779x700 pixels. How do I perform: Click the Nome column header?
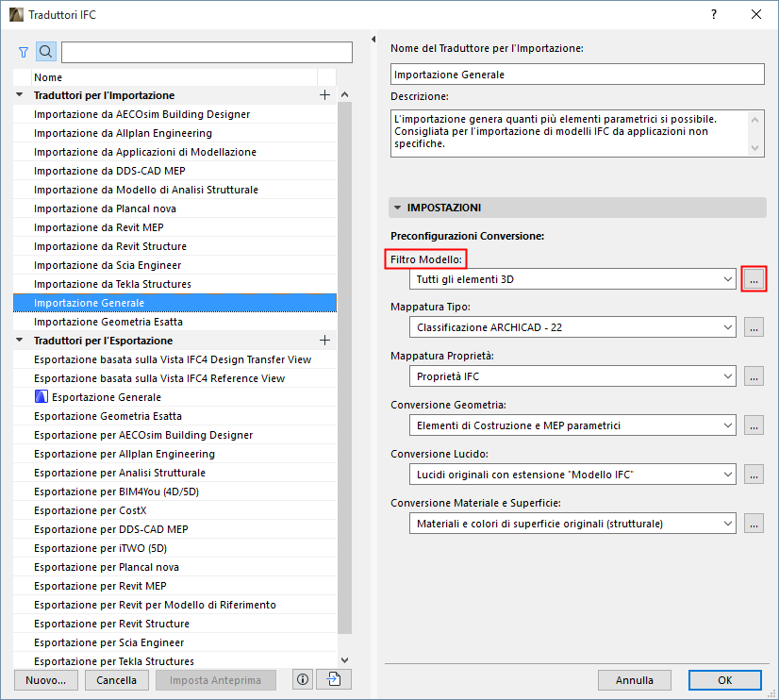[x=174, y=77]
